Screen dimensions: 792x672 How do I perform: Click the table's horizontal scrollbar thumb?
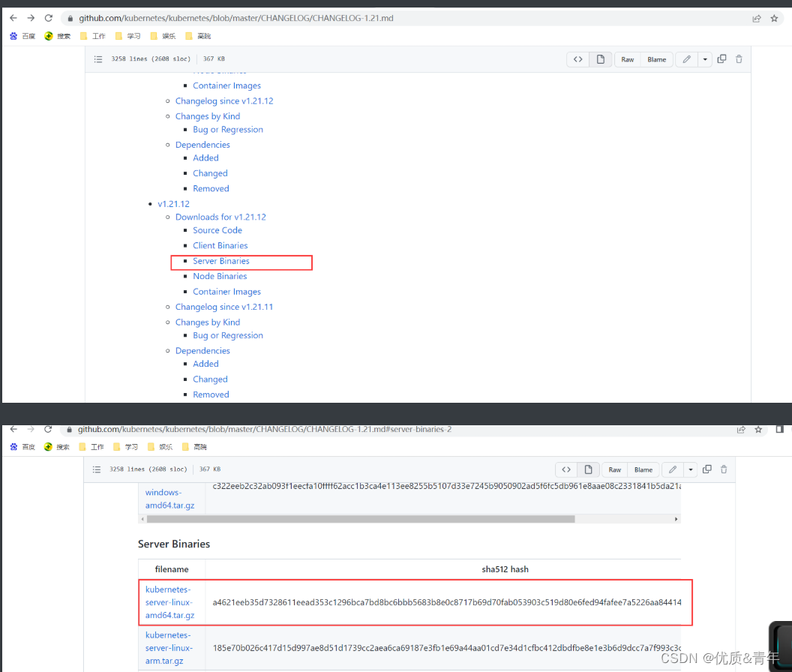coord(361,519)
